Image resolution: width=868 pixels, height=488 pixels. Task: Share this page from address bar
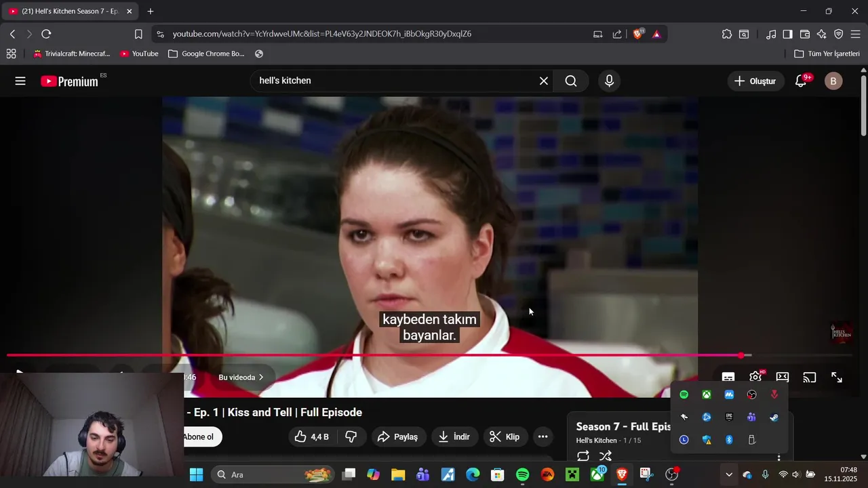[x=617, y=34]
